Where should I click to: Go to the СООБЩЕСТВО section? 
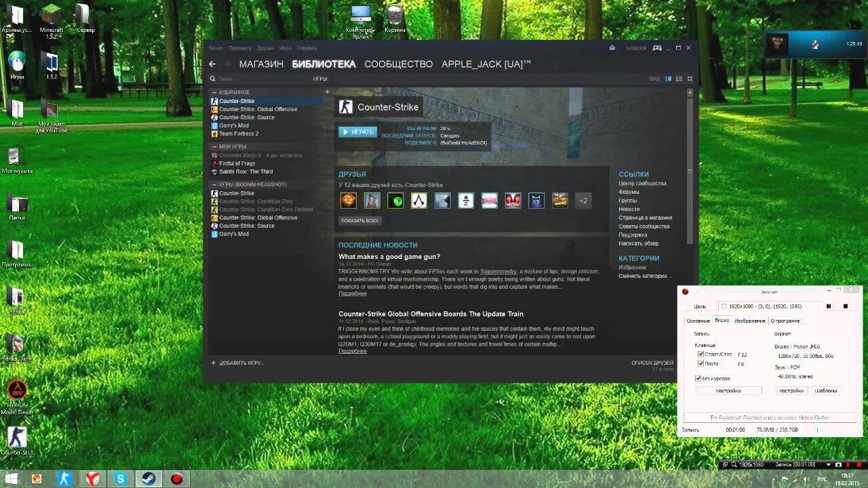(x=399, y=64)
